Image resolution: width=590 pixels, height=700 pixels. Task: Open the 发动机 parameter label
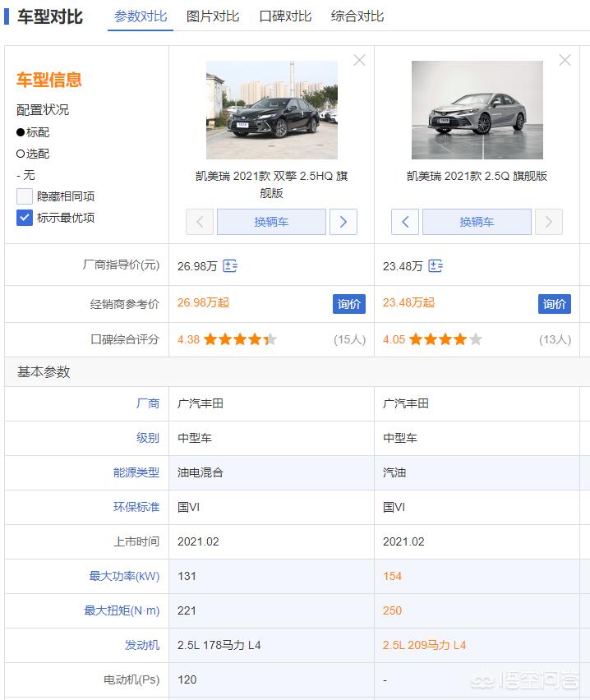point(142,645)
